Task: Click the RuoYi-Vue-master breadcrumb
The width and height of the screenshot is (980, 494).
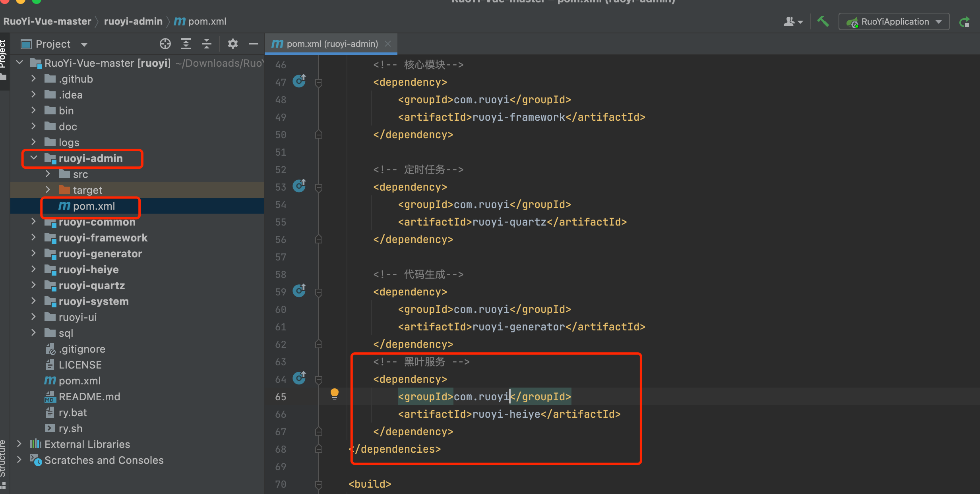Action: coord(47,21)
